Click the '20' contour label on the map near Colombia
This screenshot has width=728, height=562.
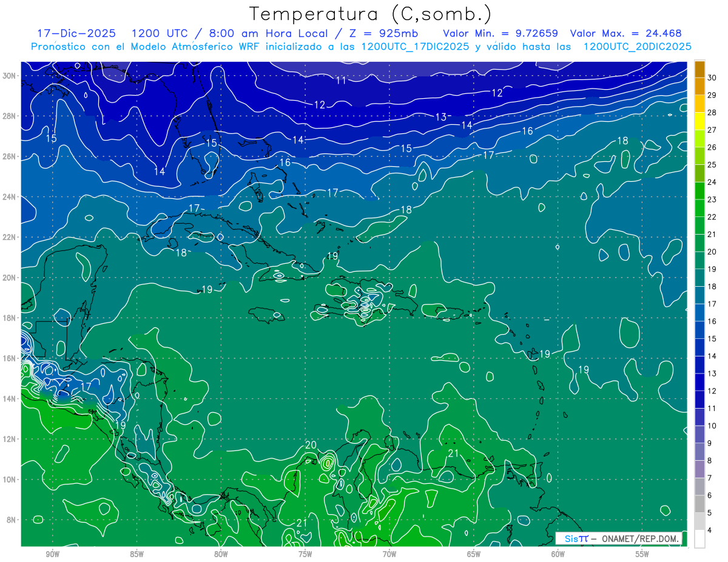point(311,445)
